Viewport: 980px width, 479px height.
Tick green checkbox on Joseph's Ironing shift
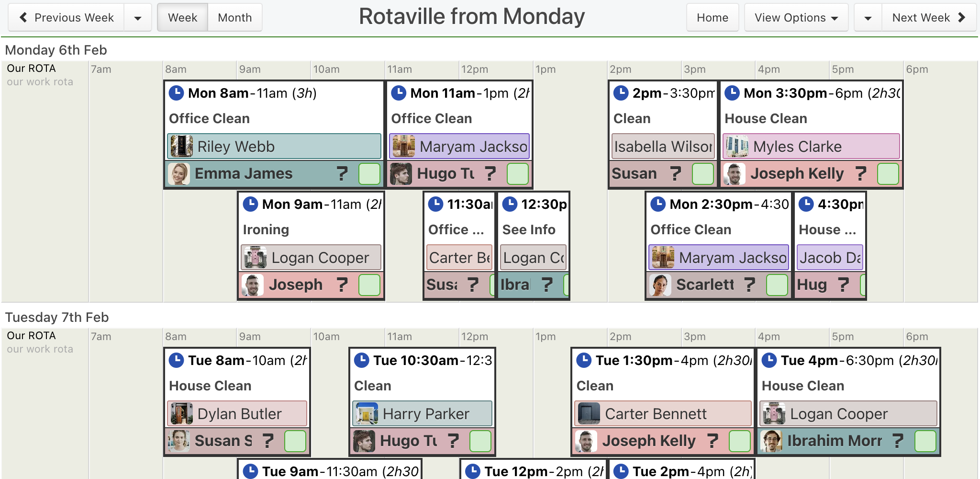point(369,285)
